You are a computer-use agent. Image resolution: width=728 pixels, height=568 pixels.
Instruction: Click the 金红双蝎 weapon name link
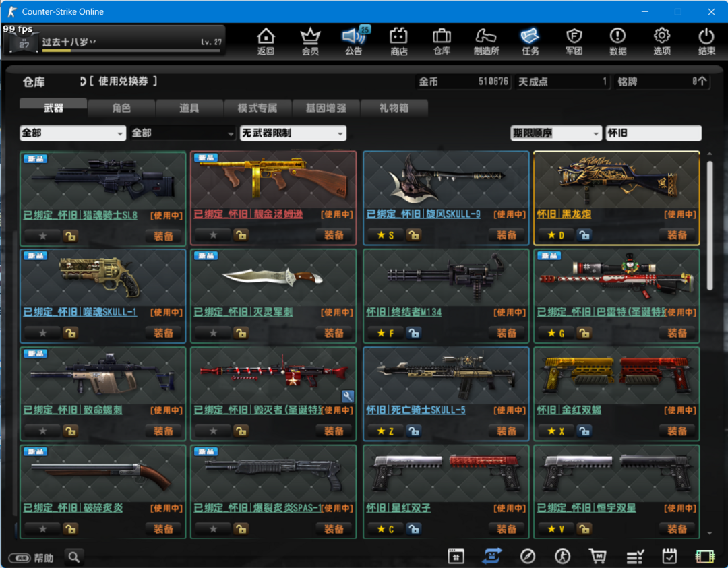pyautogui.click(x=569, y=410)
